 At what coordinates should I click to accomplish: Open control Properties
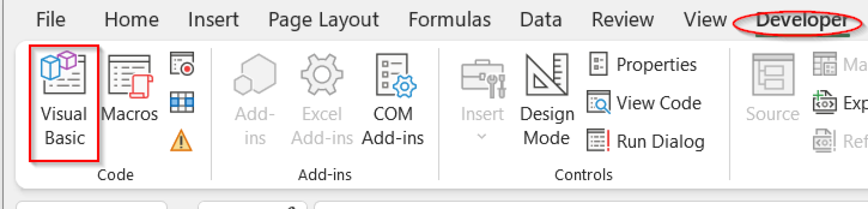click(643, 65)
